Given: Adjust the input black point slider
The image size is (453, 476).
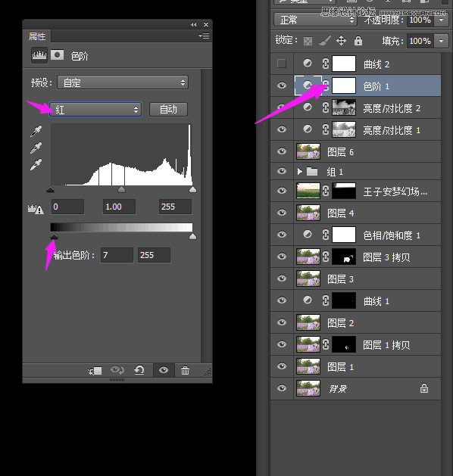Looking at the screenshot, I should (x=51, y=190).
